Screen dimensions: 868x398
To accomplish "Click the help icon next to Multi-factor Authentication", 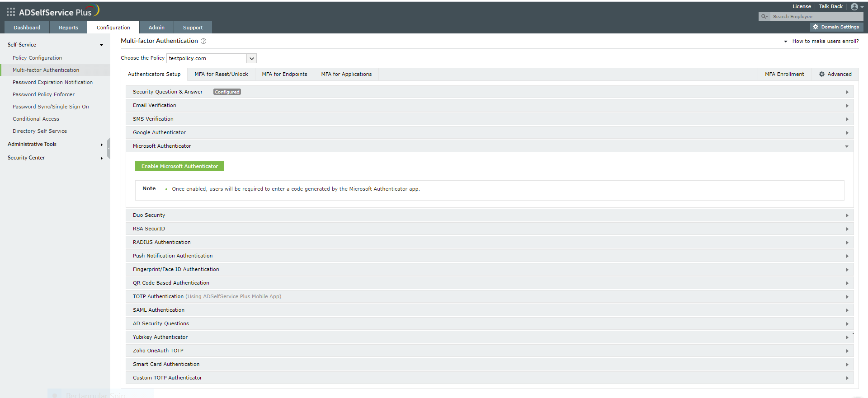I will click(203, 41).
